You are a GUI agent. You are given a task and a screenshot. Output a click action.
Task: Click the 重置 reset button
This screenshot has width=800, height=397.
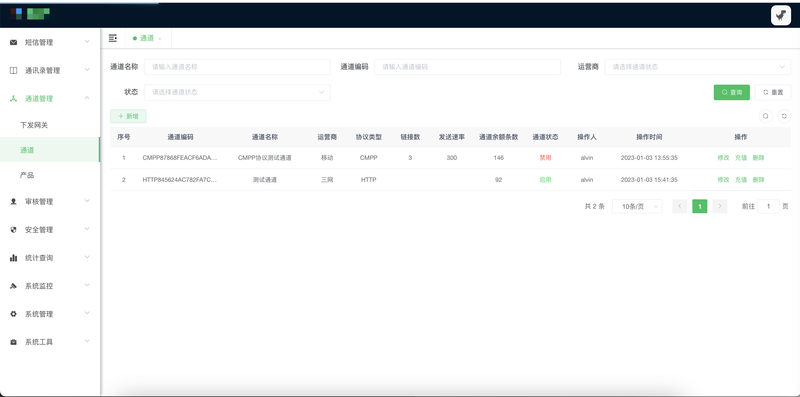pyautogui.click(x=773, y=92)
